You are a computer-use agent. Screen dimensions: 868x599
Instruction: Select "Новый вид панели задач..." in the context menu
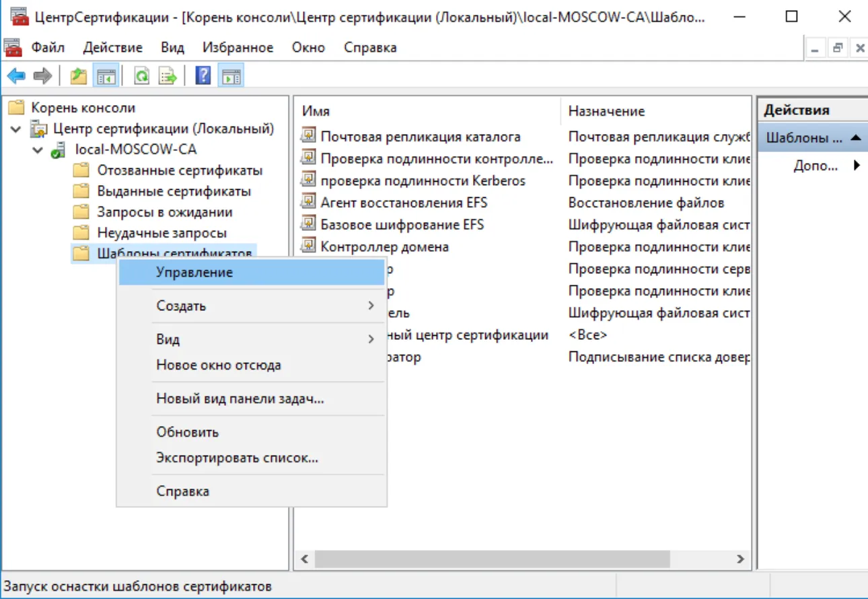252,398
